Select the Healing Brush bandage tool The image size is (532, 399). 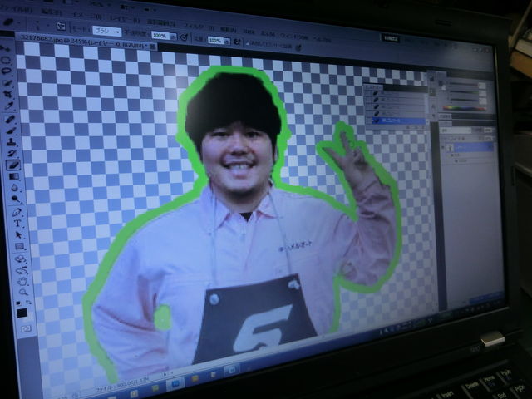10,119
